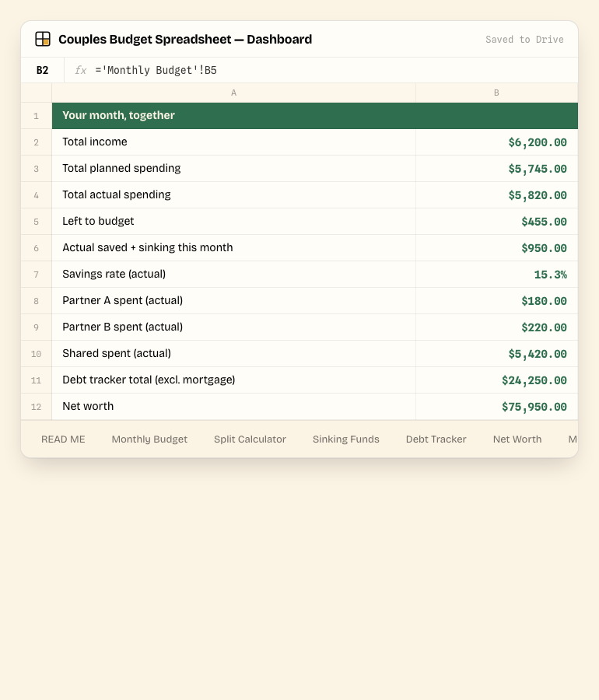Click 'Debt tracker total (excl. mortgage)' cell

(x=234, y=380)
